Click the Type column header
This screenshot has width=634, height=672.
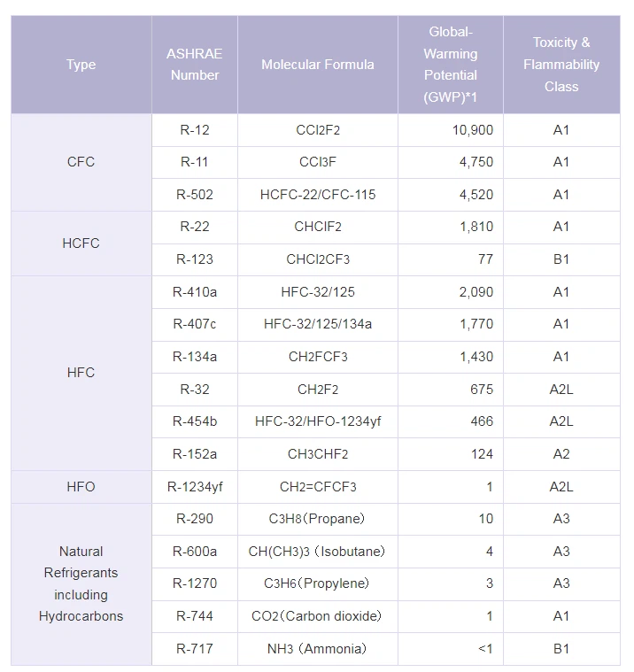(81, 65)
